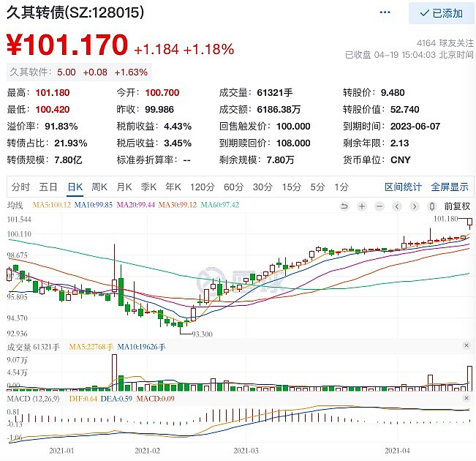Screen dimensions: 476x461
Task: Click the latest candlestick at 101.180
Action: [469, 223]
